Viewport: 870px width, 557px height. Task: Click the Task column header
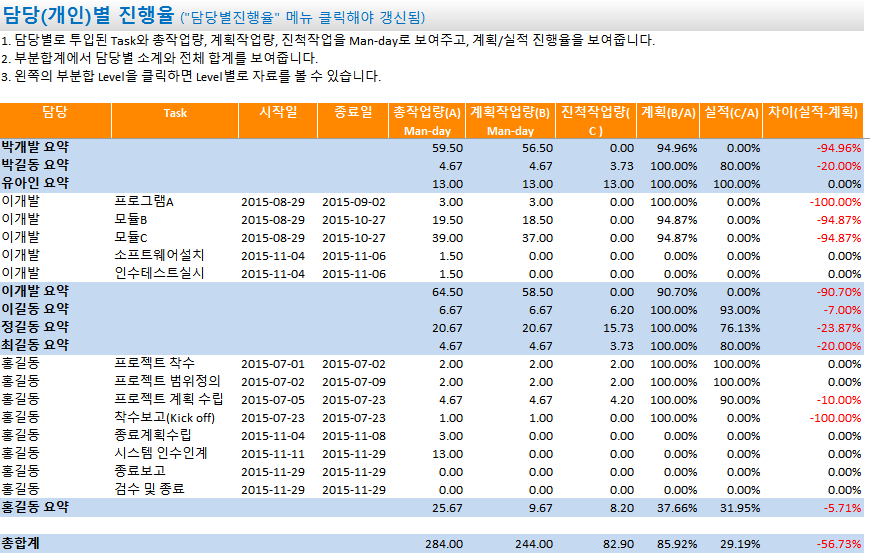coord(175,120)
